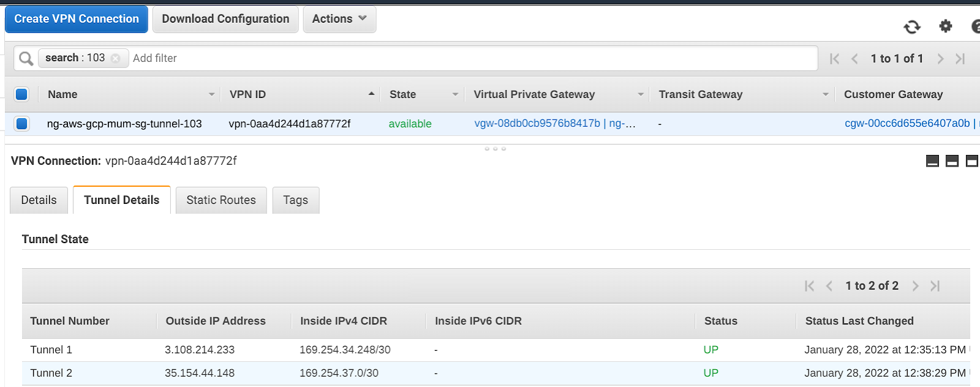Image resolution: width=980 pixels, height=387 pixels.
Task: Uncheck the ng-aws-gcp-mum-sg-tunnel-103 row checkbox
Action: [x=21, y=124]
